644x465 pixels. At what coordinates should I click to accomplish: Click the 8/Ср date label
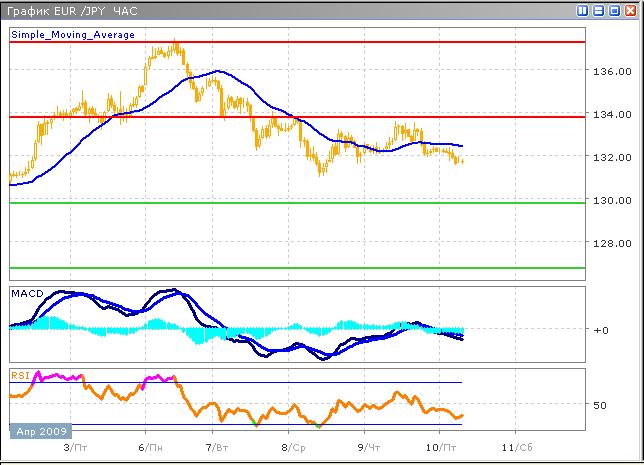point(293,447)
